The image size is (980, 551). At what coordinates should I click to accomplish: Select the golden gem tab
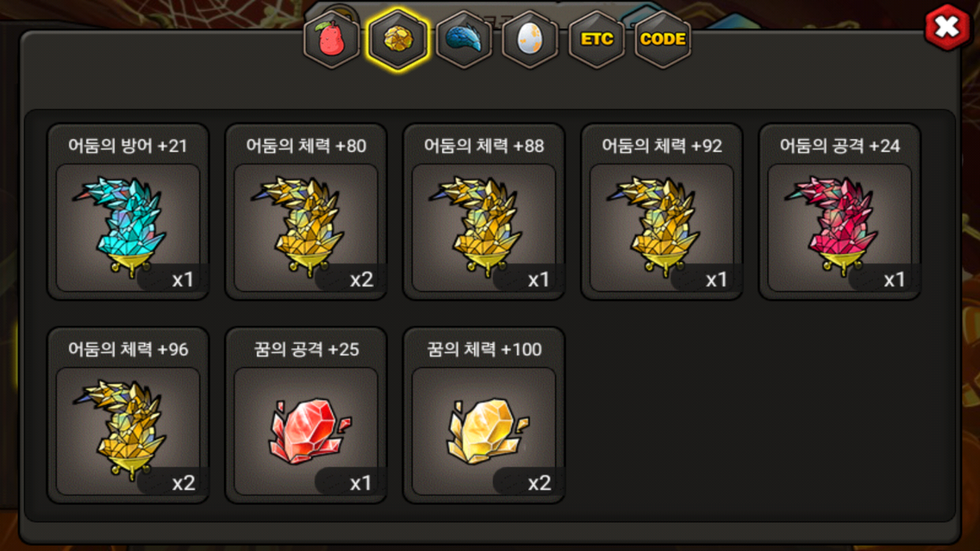(398, 39)
